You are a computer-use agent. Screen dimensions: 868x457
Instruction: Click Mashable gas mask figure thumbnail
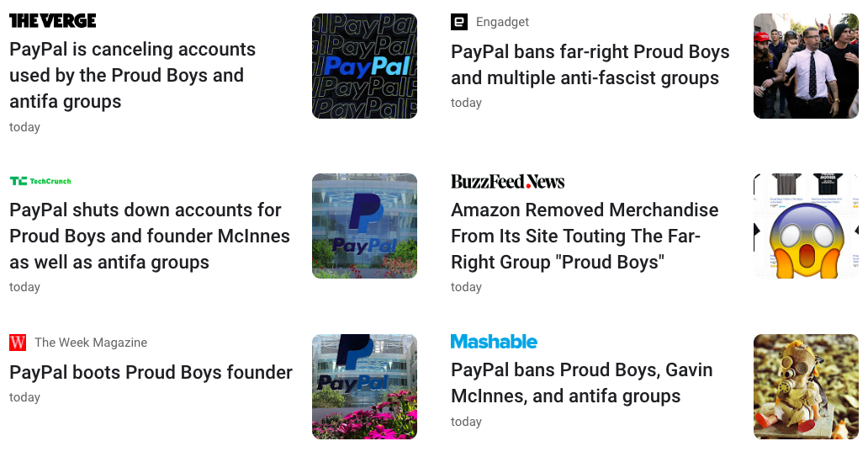coord(806,386)
